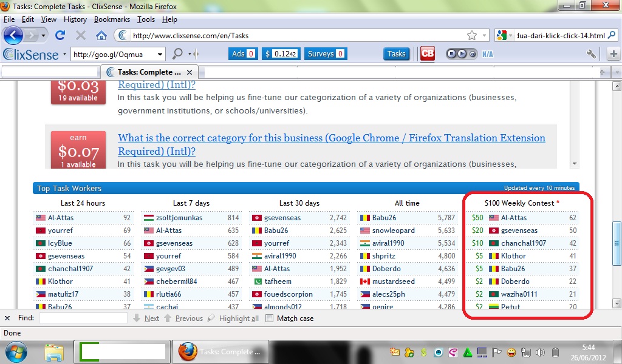Click the Firefox taskbar button
The height and width of the screenshot is (364, 622).
(x=220, y=352)
